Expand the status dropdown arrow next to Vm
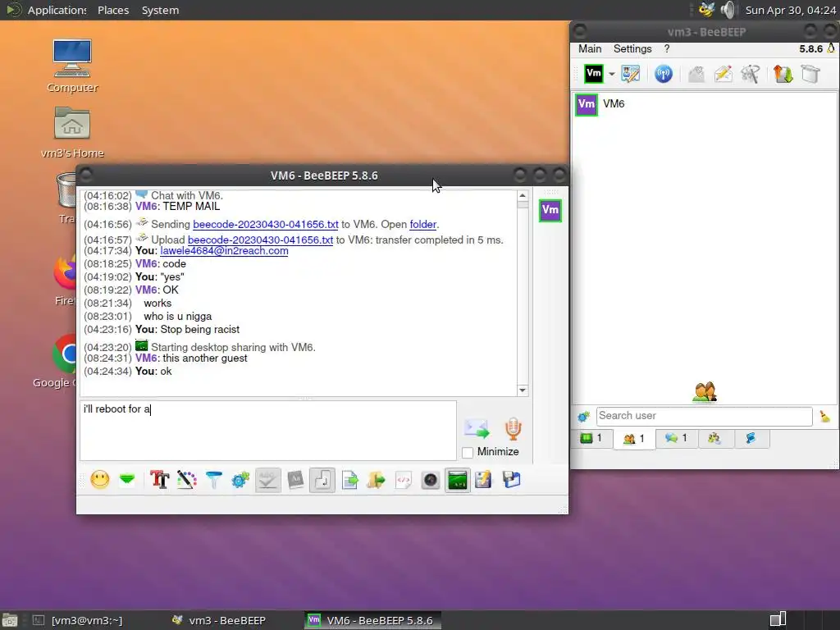The width and height of the screenshot is (840, 630). click(611, 74)
